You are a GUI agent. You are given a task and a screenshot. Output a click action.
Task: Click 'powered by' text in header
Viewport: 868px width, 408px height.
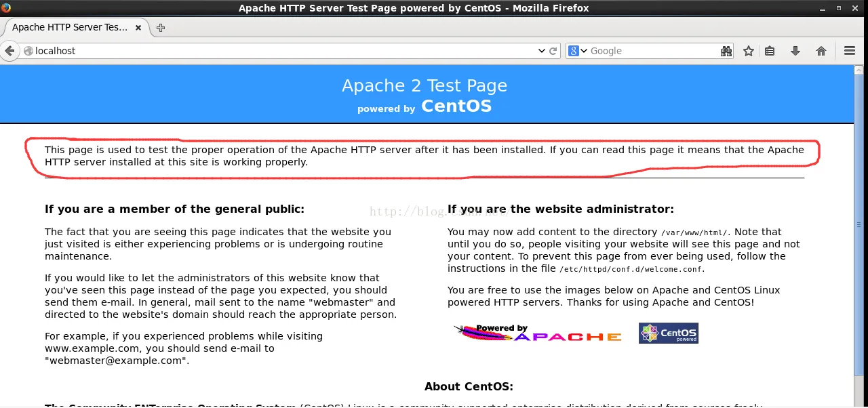386,109
